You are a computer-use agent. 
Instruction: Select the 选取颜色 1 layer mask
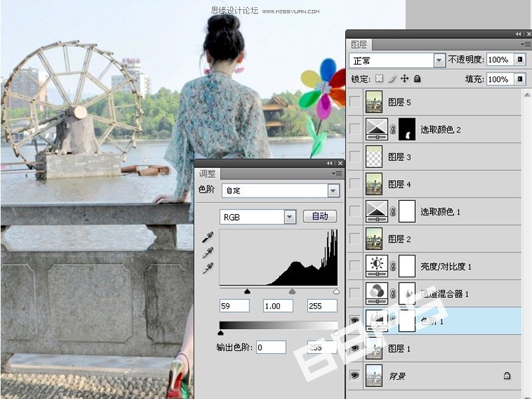[x=407, y=211]
